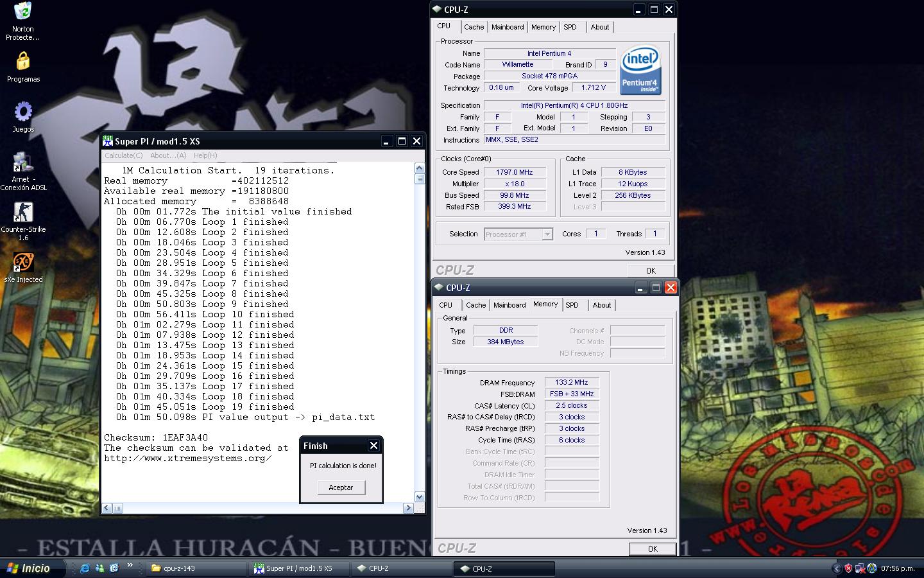Open Super PI Calculate(C) menu
This screenshot has height=578, width=924.
coord(124,155)
